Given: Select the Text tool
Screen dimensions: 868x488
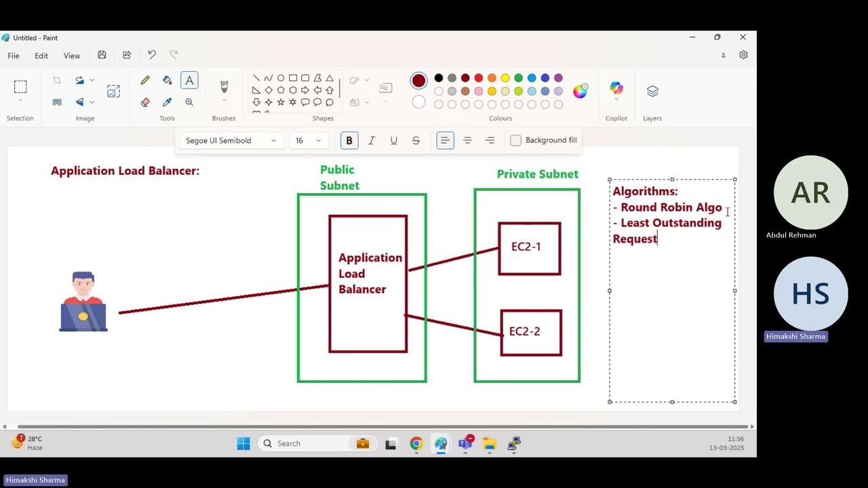Looking at the screenshot, I should click(189, 81).
